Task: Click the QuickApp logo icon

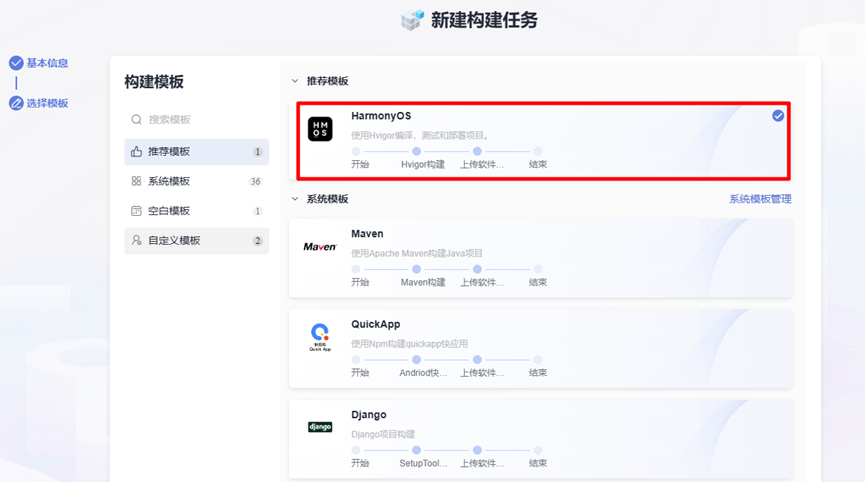Action: tap(320, 336)
